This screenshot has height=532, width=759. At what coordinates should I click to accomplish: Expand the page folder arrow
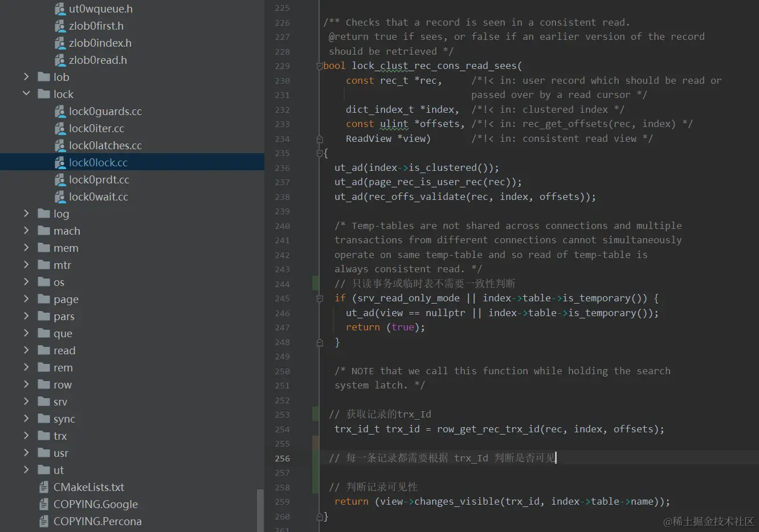26,298
